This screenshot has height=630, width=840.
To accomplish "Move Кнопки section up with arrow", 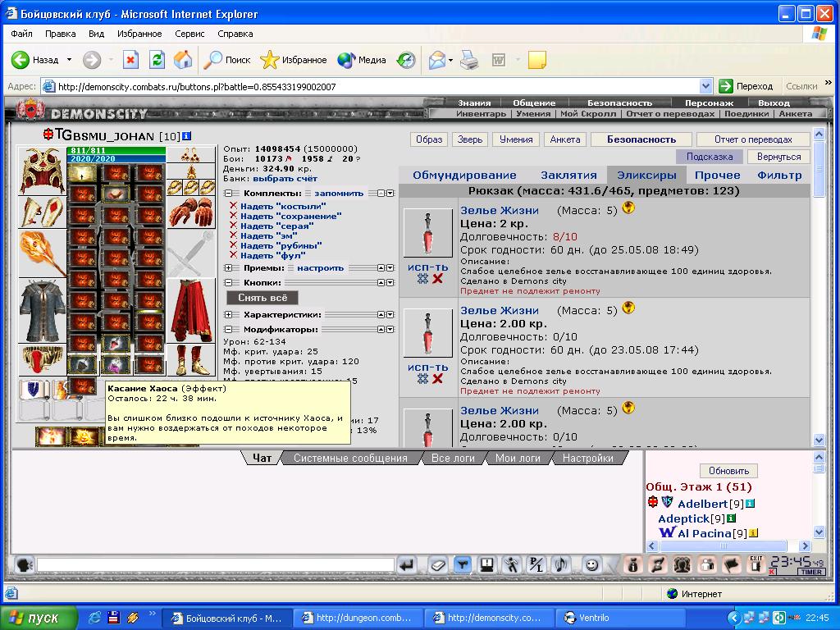I will coord(381,282).
